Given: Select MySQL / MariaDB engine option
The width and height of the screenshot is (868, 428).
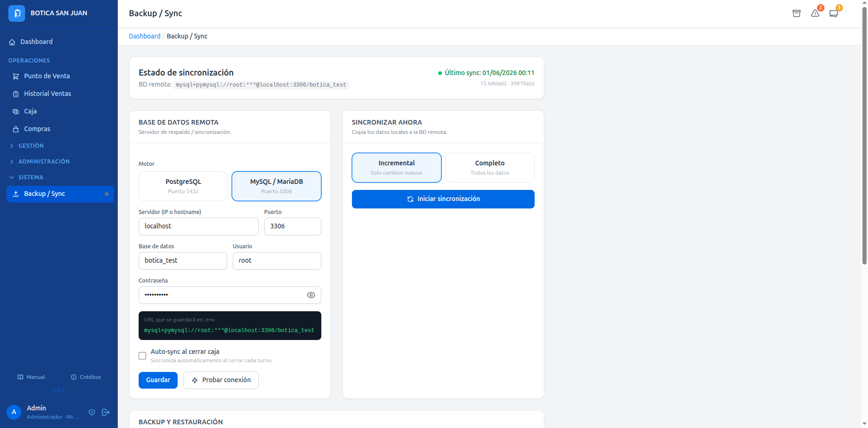Looking at the screenshot, I should tap(276, 186).
